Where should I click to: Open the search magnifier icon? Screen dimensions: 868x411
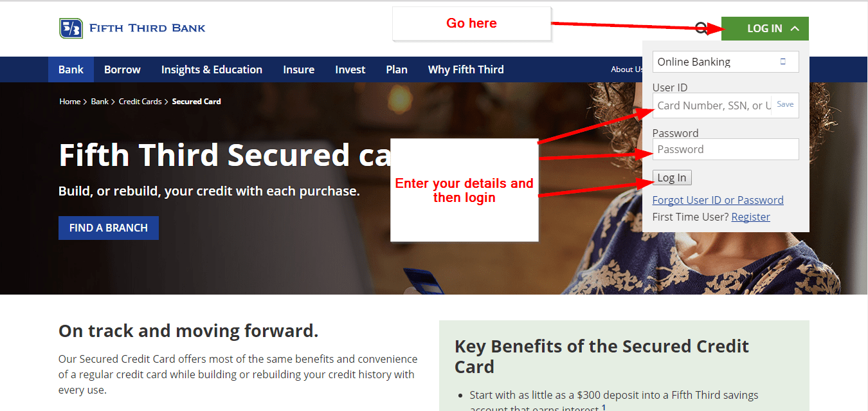(701, 28)
